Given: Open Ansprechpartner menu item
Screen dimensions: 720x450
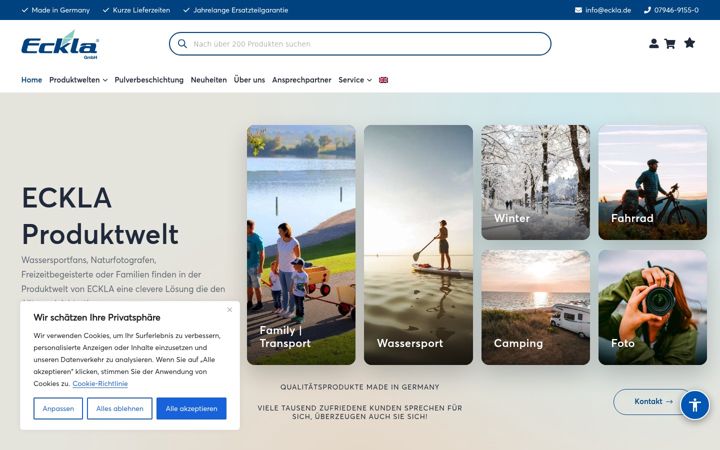Looking at the screenshot, I should pyautogui.click(x=301, y=79).
